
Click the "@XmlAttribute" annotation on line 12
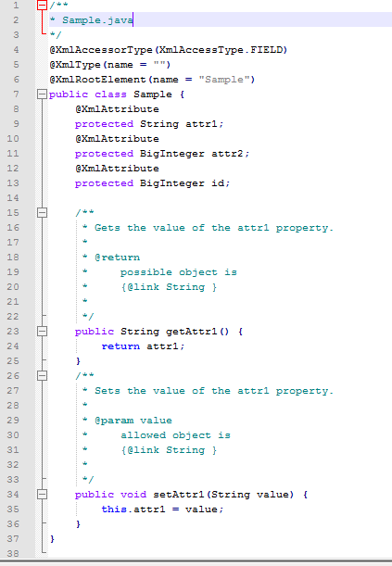coord(117,169)
